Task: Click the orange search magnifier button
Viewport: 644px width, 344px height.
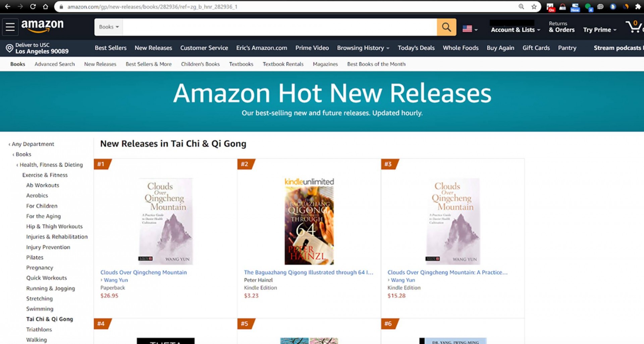Action: pos(446,27)
